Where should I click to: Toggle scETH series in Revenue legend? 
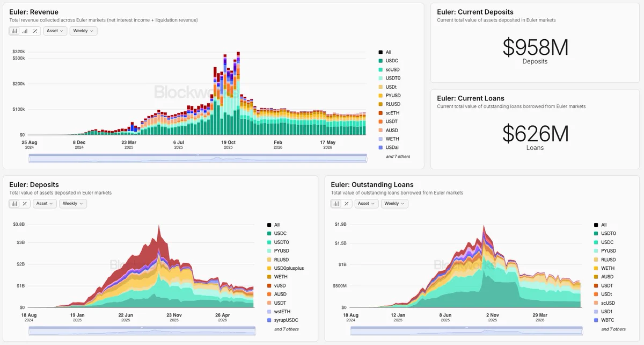pos(389,113)
